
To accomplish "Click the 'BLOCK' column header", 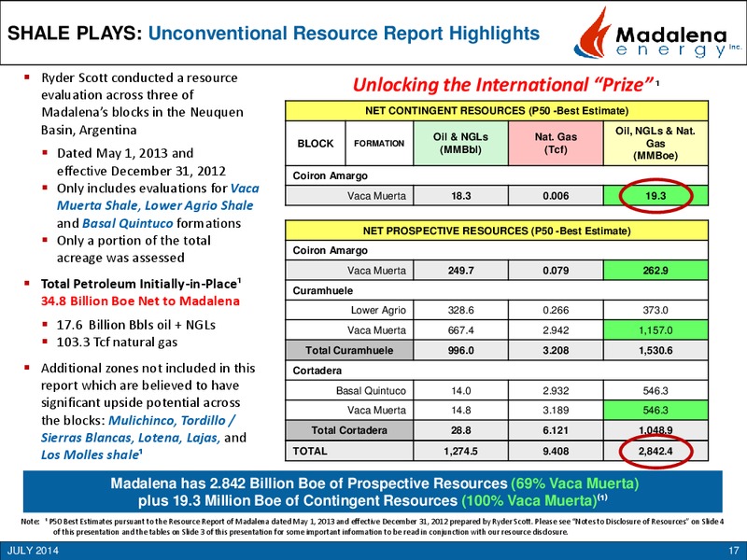I will coord(316,144).
